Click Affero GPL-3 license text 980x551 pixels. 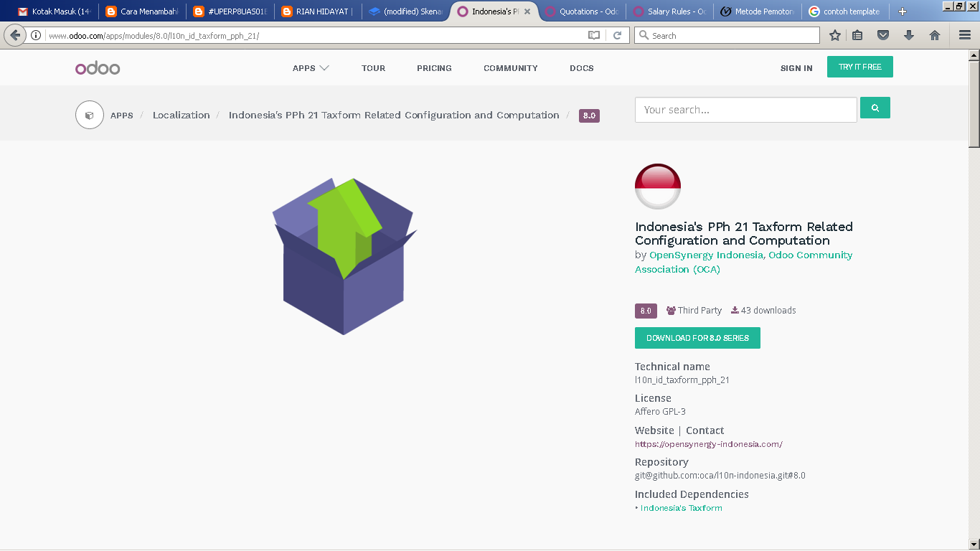[x=660, y=412]
